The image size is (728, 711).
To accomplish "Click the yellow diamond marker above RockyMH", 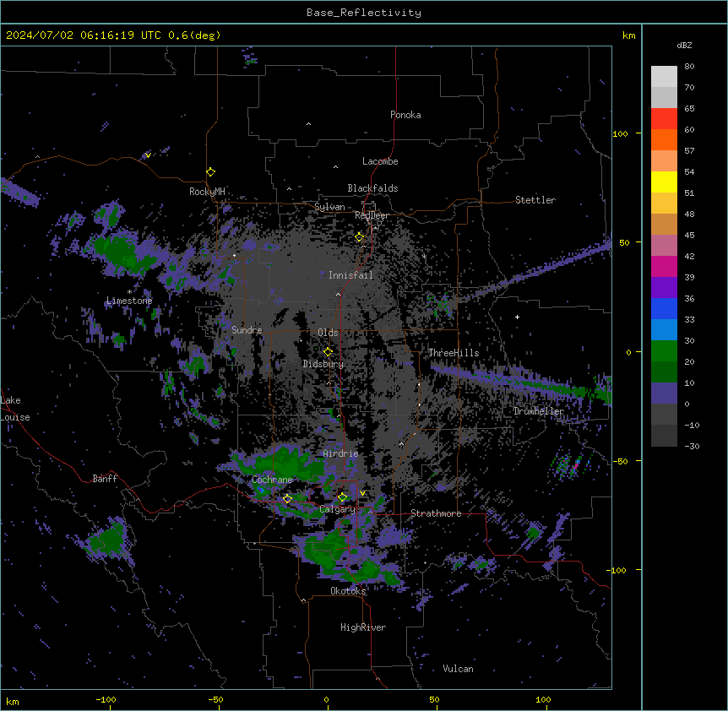I will point(210,172).
